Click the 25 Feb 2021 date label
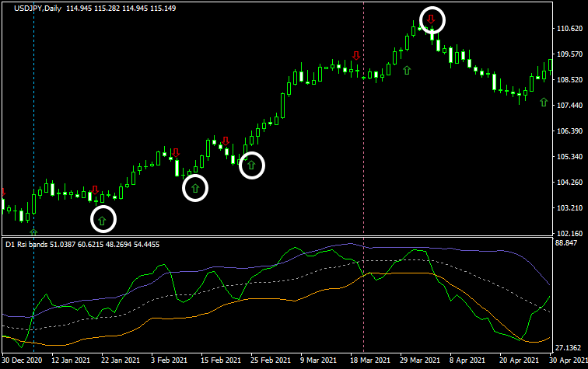Screen dimensions: 588x369 [271, 360]
